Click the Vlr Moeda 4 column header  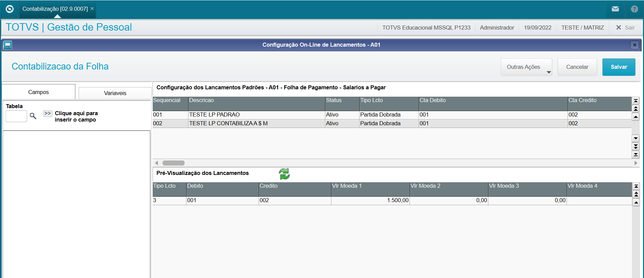tap(599, 189)
